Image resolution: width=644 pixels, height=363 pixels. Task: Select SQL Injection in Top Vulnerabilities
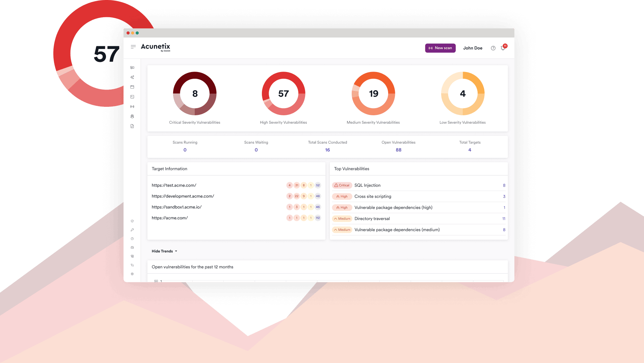pos(367,185)
